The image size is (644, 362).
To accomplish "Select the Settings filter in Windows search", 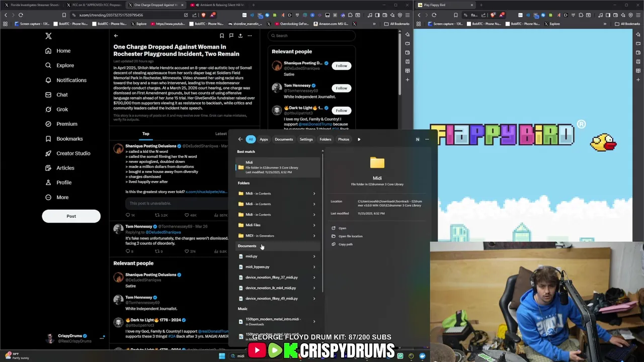I will (x=306, y=139).
